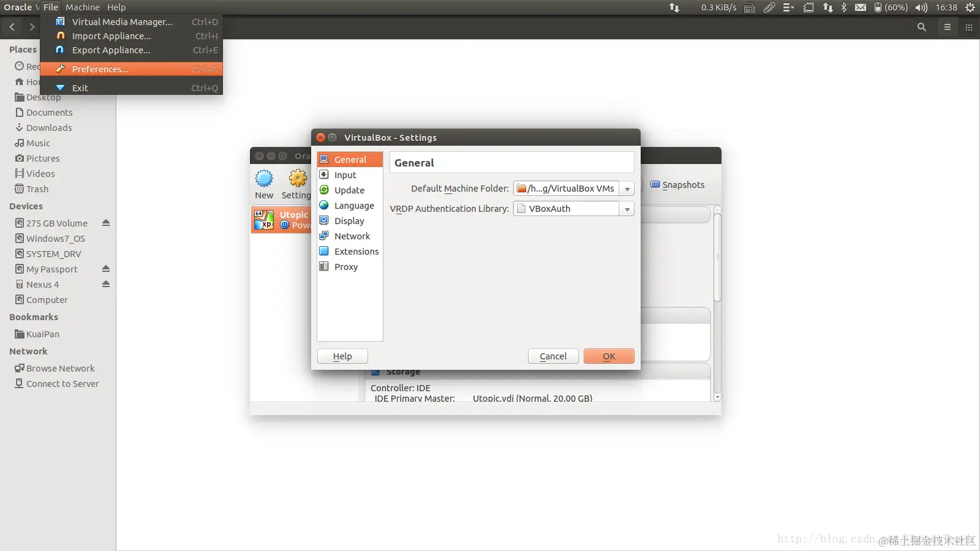The height and width of the screenshot is (551, 980).
Task: Switch to Snapshots in VirtualBox Manager
Action: click(x=677, y=185)
